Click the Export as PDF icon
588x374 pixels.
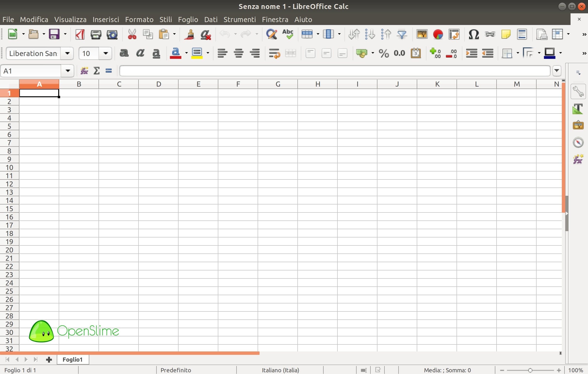tap(80, 34)
